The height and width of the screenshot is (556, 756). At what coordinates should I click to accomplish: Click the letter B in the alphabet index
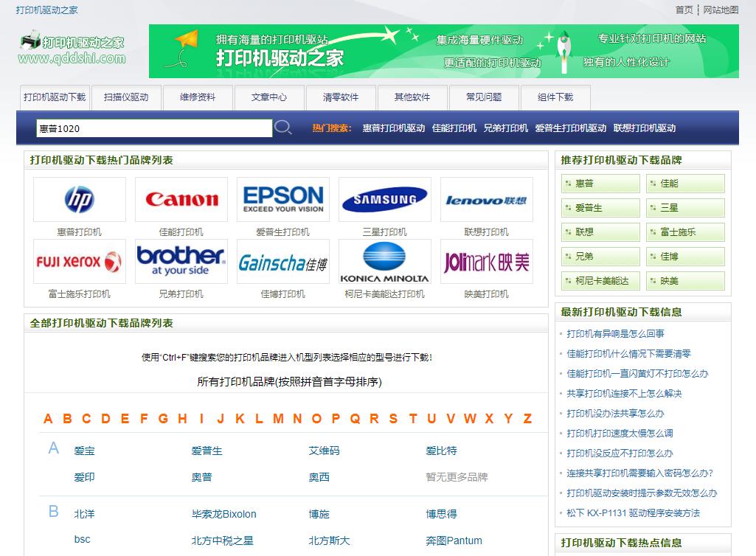(66, 418)
